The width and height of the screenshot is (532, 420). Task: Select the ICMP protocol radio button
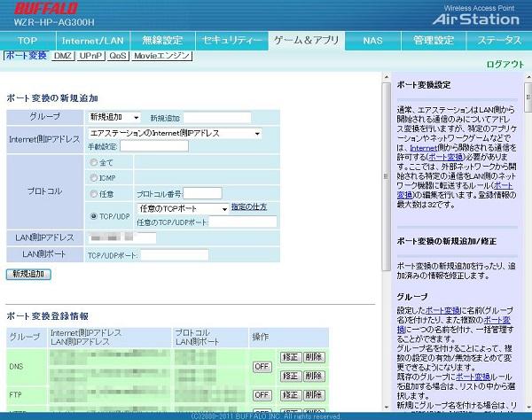click(94, 178)
